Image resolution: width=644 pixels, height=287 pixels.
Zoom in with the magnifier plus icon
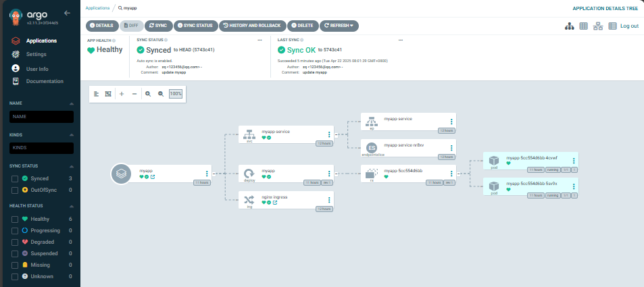point(148,94)
